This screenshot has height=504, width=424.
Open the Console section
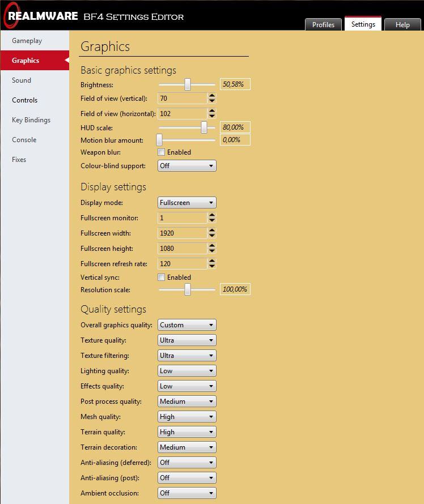(35, 139)
